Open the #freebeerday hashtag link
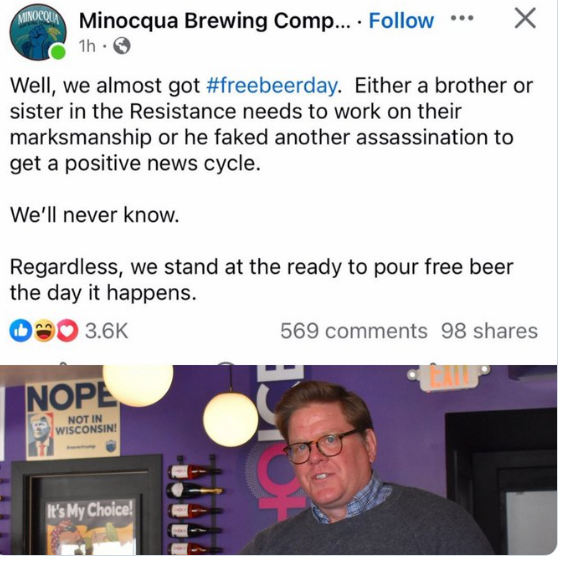 click(x=273, y=86)
